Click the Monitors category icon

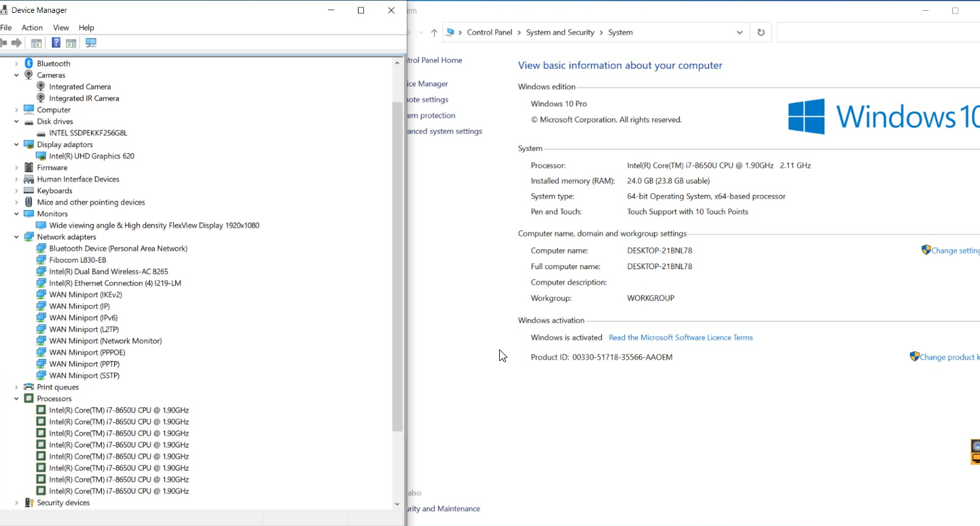[x=29, y=213]
